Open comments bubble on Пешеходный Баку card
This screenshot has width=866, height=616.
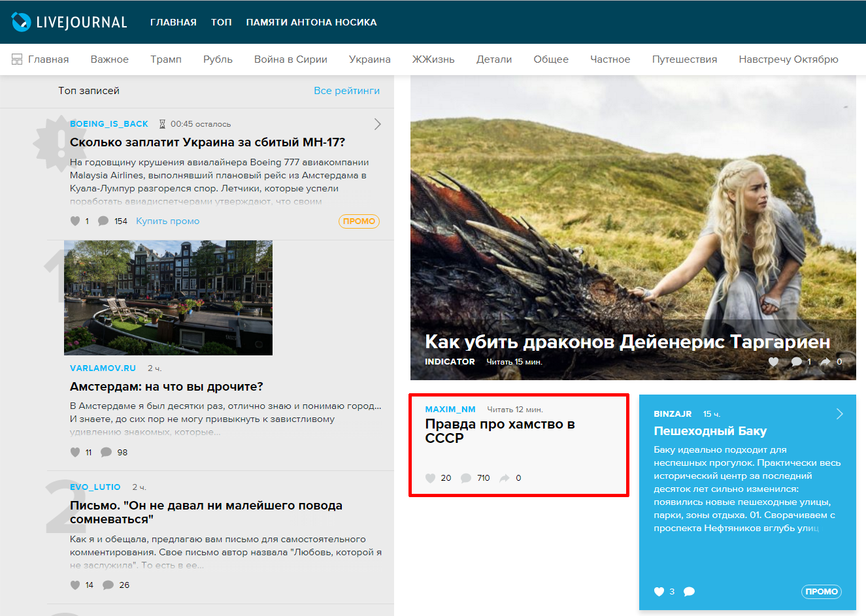coord(689,592)
